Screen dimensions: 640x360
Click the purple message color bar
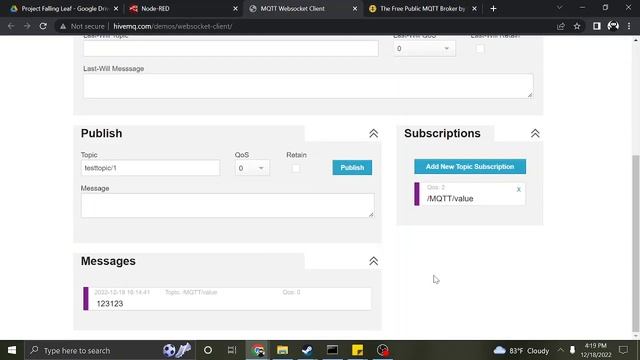pyautogui.click(x=86, y=299)
